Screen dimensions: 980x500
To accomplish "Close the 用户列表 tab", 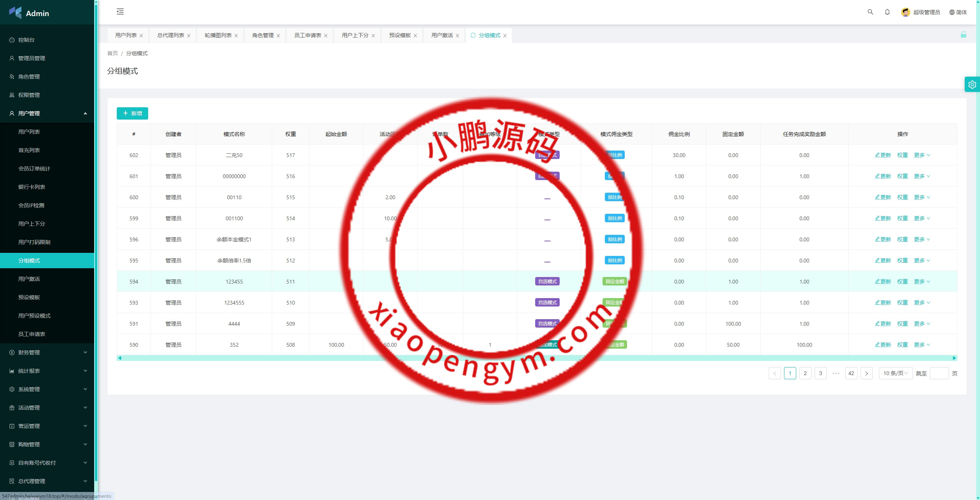I will [x=141, y=36].
